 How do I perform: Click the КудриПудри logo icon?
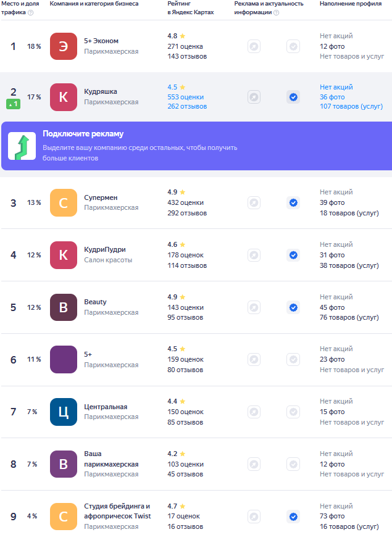click(64, 255)
